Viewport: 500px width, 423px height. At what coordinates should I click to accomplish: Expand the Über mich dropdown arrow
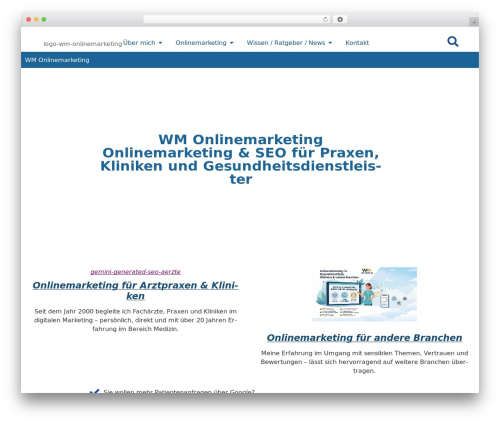(x=160, y=43)
